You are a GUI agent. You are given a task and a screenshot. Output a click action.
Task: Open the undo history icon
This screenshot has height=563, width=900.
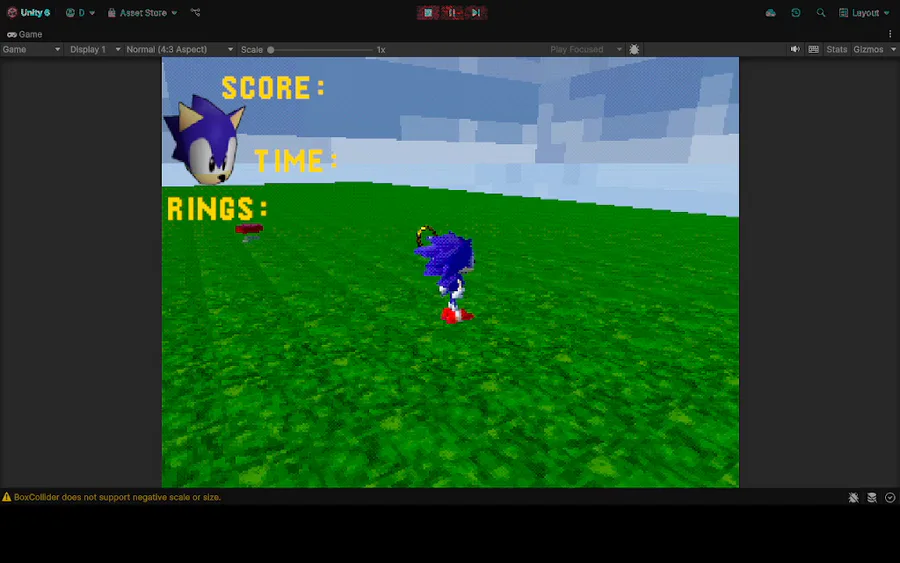796,13
